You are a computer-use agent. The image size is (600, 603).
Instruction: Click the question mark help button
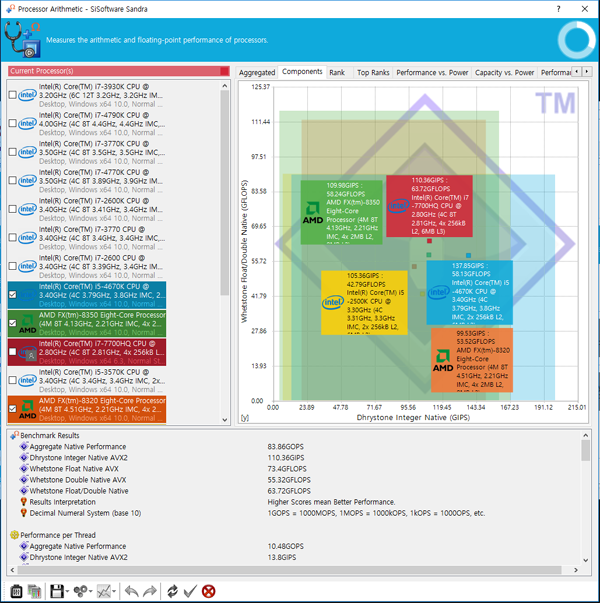point(558,9)
